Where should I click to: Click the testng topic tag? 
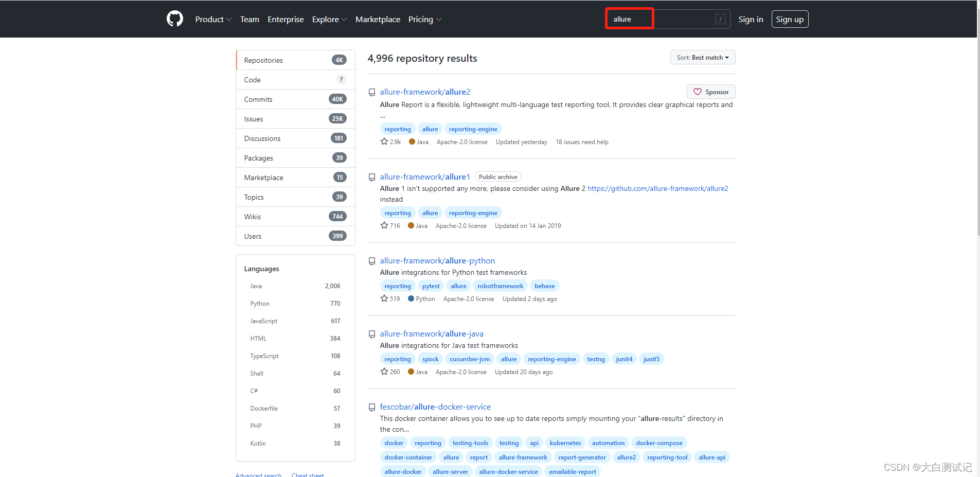point(596,359)
